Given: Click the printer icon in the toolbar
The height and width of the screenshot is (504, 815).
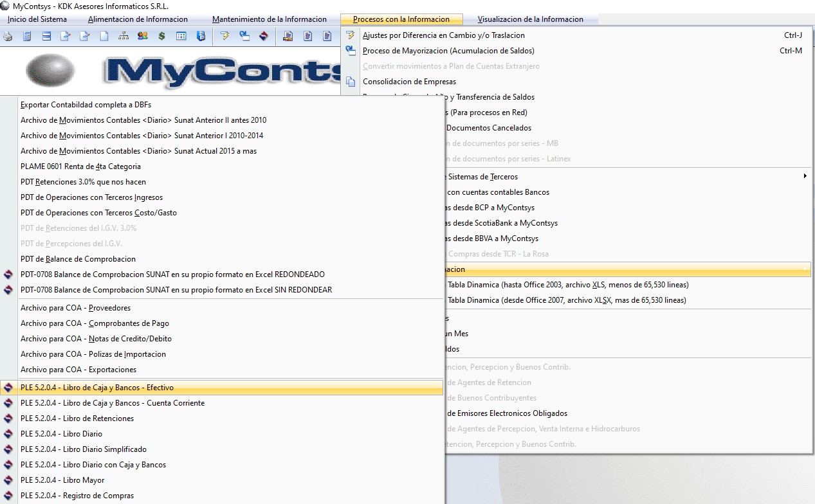Looking at the screenshot, I should click(x=8, y=36).
